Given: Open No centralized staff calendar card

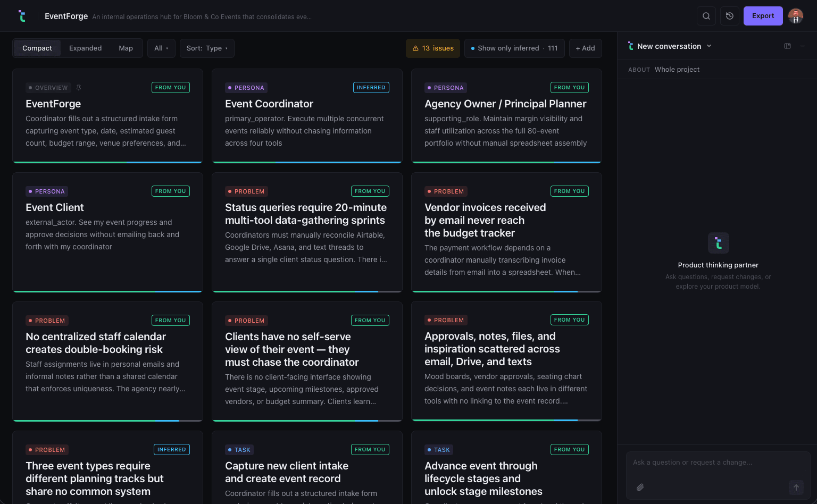Looking at the screenshot, I should click(107, 362).
